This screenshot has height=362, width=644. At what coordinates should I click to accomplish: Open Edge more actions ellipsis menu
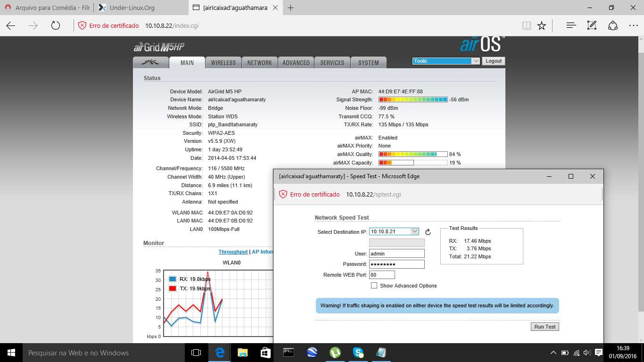tap(633, 25)
